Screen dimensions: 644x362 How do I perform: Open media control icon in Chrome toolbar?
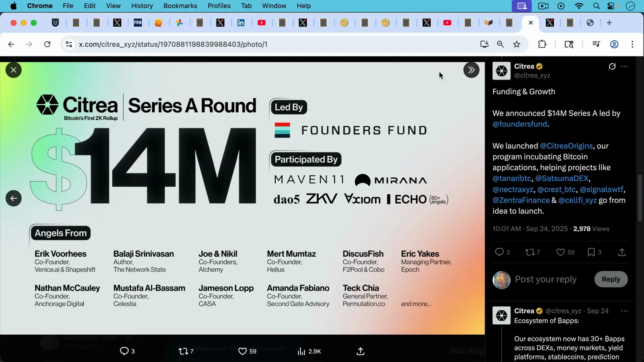tap(596, 44)
